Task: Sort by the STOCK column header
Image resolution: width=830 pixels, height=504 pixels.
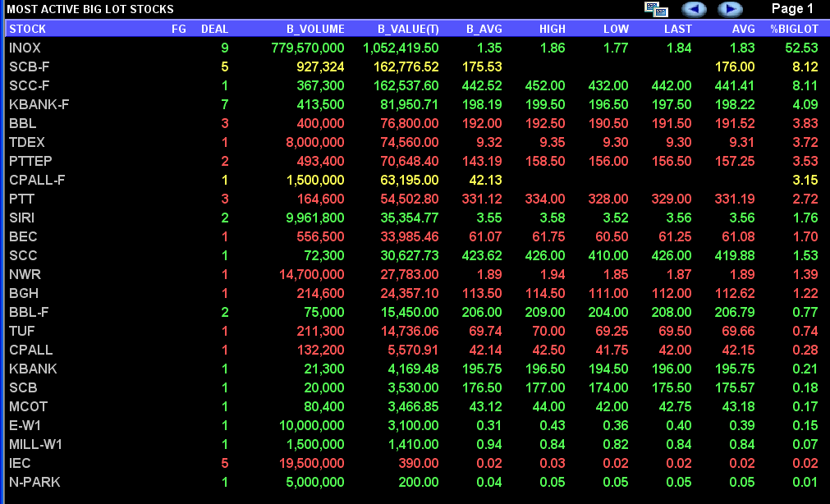Action: pos(28,29)
